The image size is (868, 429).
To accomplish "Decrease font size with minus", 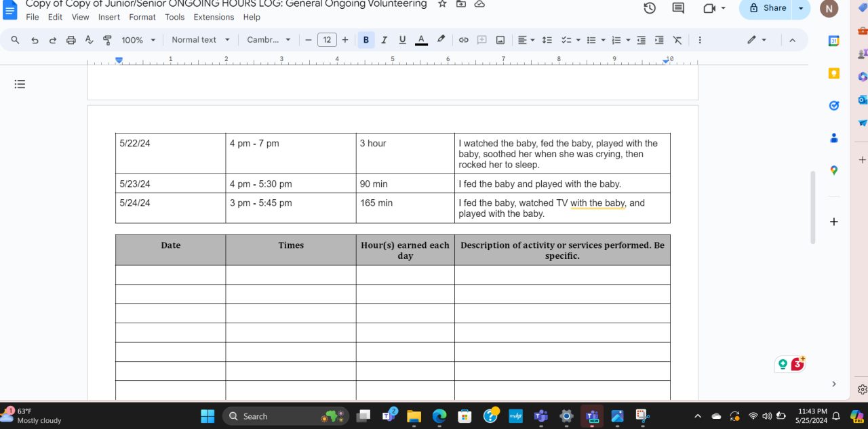I will pos(308,40).
